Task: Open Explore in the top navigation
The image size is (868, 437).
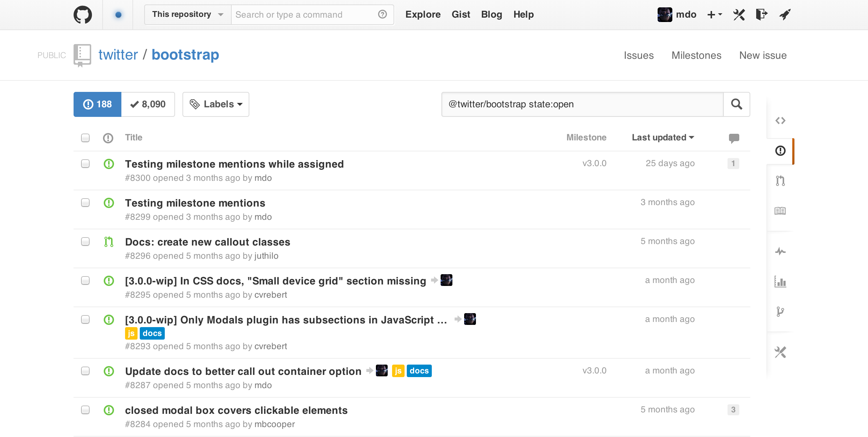Action: tap(423, 15)
